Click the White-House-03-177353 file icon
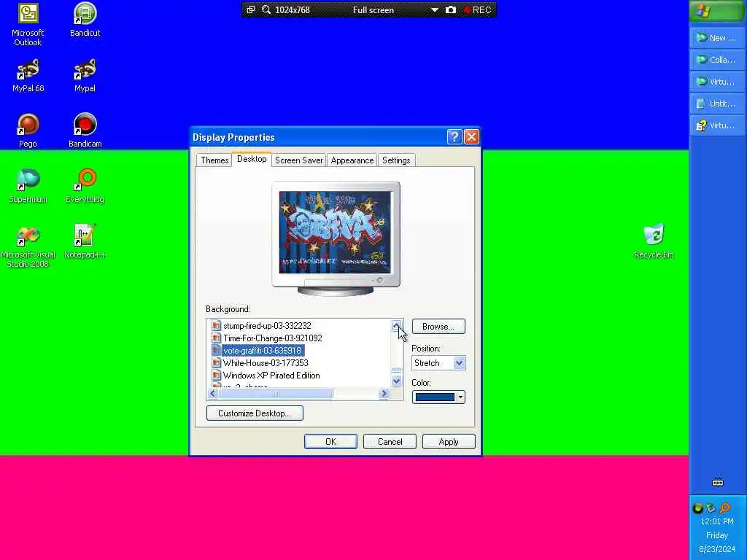The width and height of the screenshot is (747, 560). click(216, 363)
